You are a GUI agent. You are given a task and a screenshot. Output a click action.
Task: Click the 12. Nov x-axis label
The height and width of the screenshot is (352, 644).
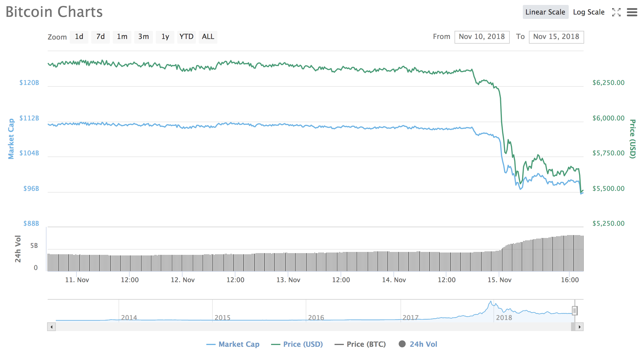183,280
